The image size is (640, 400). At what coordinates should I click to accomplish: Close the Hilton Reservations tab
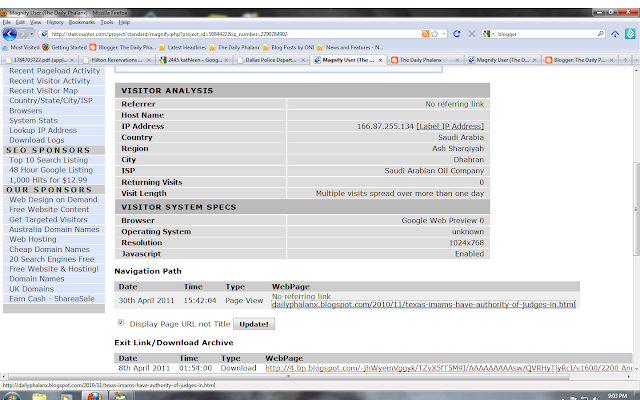(149, 60)
